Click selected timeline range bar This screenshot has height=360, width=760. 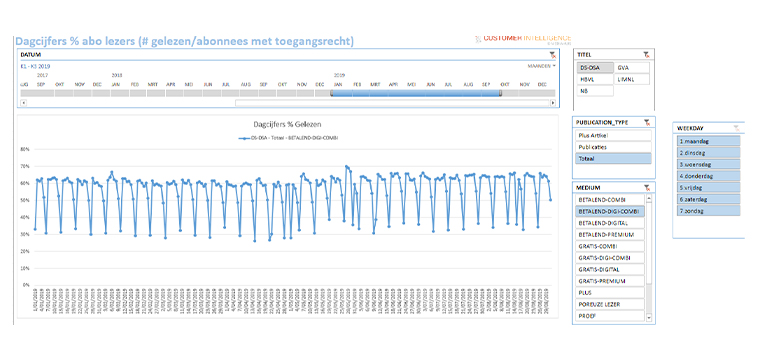[x=416, y=93]
